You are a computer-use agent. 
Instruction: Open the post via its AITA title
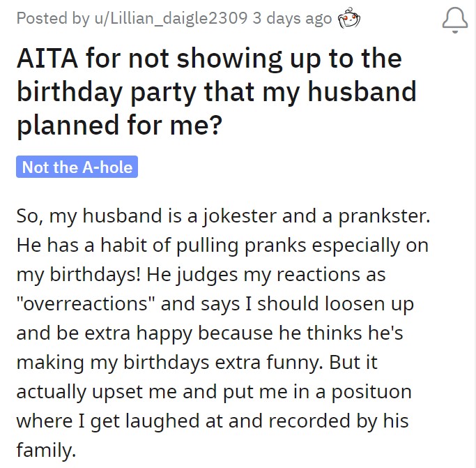(216, 92)
